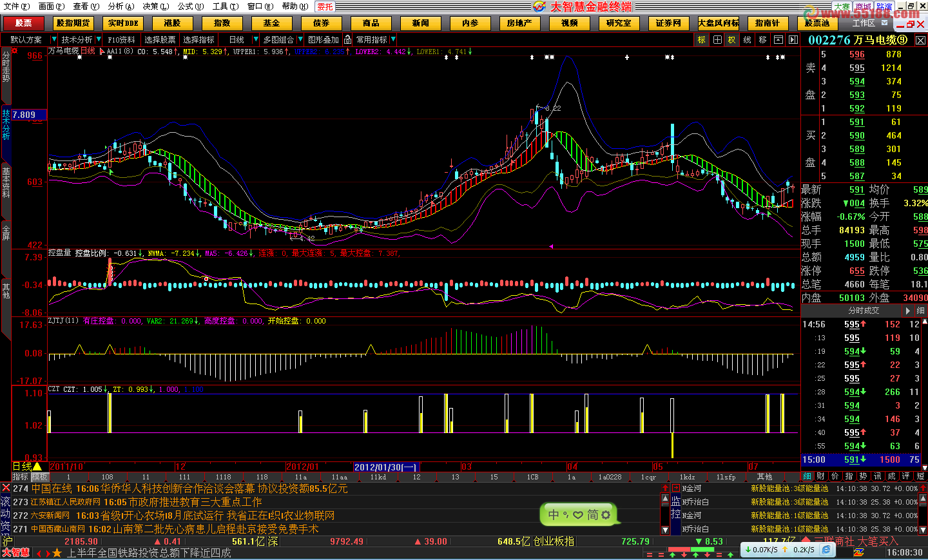The width and height of the screenshot is (928, 560).
Task: Click the Internet Explorer icon in the speed widget
Action: (826, 550)
